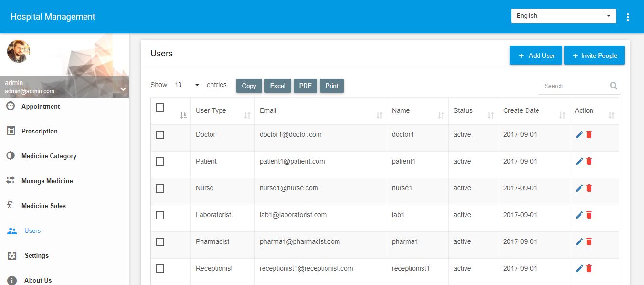Click the admin profile avatar photo
The height and width of the screenshot is (285, 644).
(19, 51)
